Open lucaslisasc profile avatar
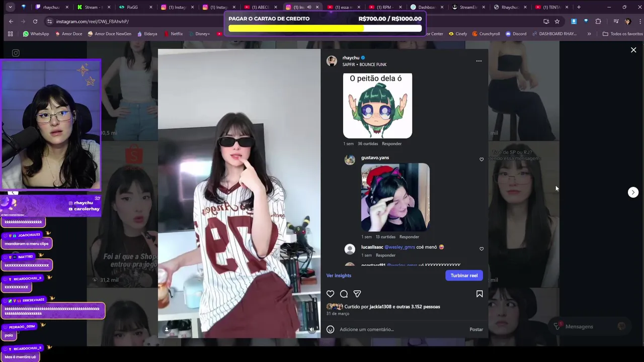This screenshot has width=644, height=362. point(350,249)
